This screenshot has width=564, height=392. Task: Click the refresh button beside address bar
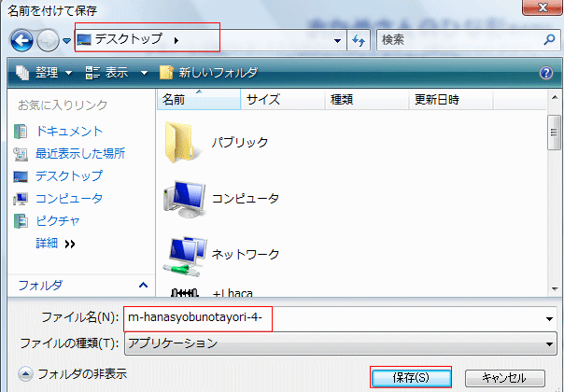358,40
